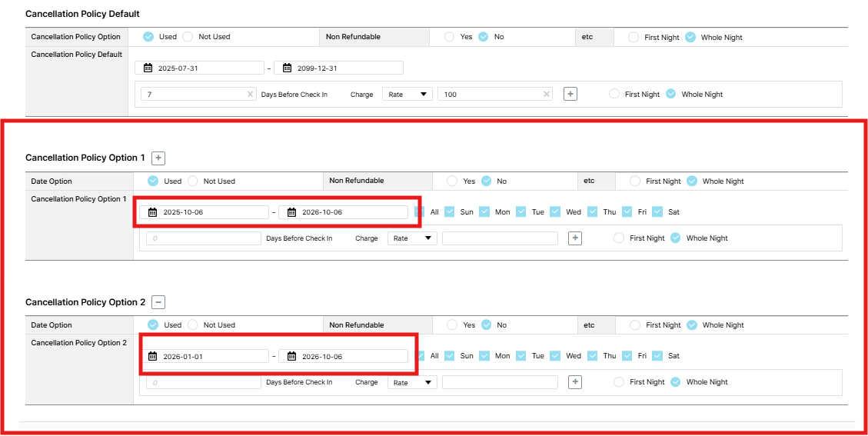868x436 pixels.
Task: Select Not Used for Option 2 Date Option
Action: click(193, 325)
